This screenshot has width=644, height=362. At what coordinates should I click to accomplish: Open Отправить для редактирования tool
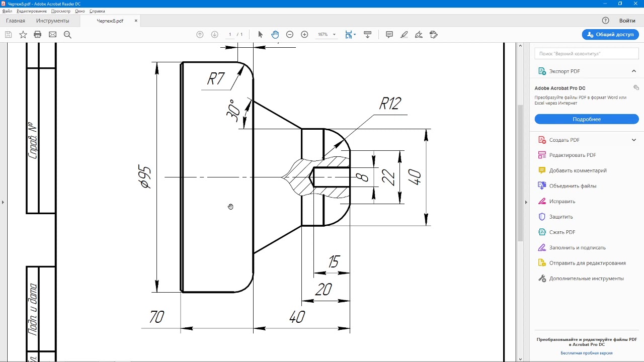pos(587,263)
